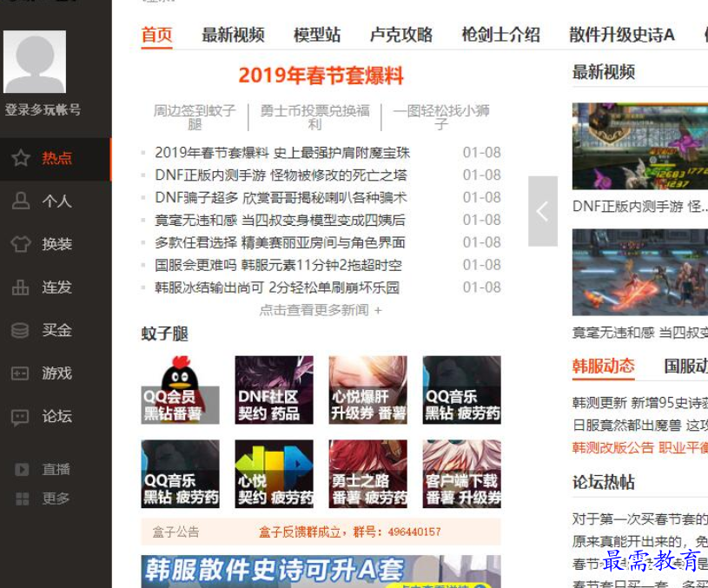Open the DNF正版内测手游 怪.. video title
Screen dimensions: 708x588
coord(640,207)
